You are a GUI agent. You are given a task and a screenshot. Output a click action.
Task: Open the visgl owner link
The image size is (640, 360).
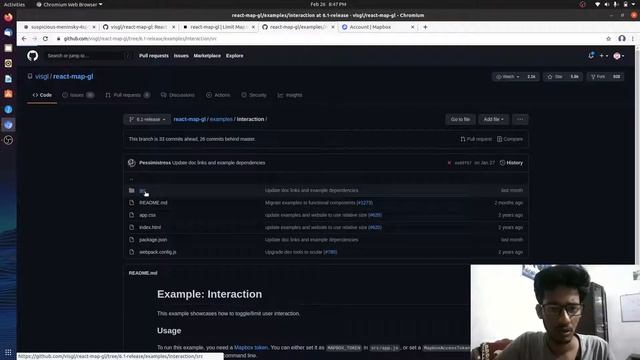[42, 76]
